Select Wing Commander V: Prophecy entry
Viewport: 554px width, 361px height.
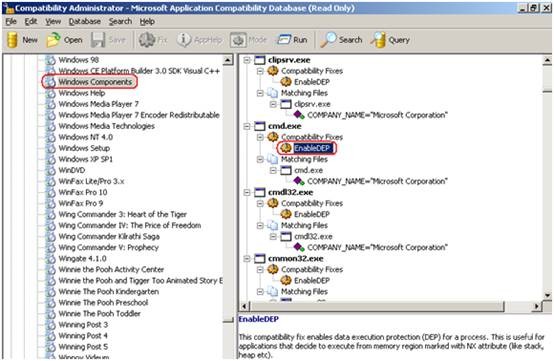(x=108, y=247)
